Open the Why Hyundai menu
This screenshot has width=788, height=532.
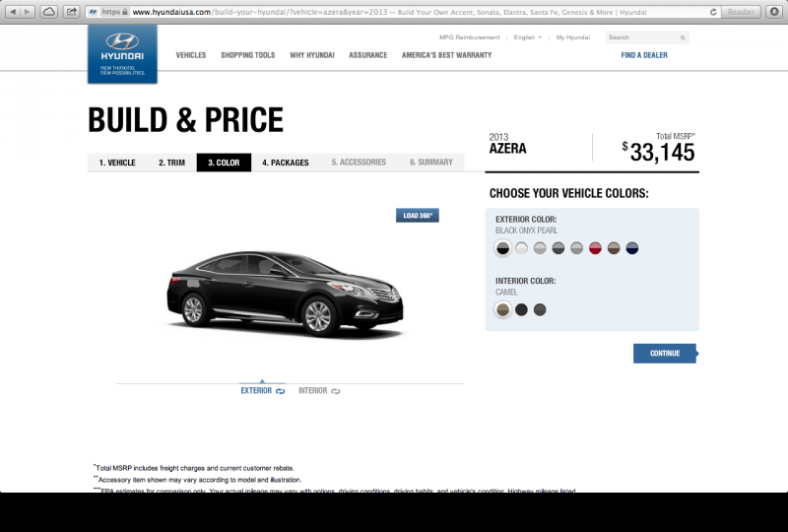point(312,55)
